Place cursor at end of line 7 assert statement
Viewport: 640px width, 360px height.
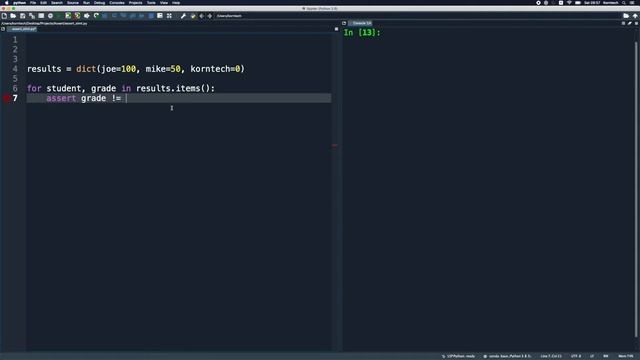pyautogui.click(x=127, y=98)
